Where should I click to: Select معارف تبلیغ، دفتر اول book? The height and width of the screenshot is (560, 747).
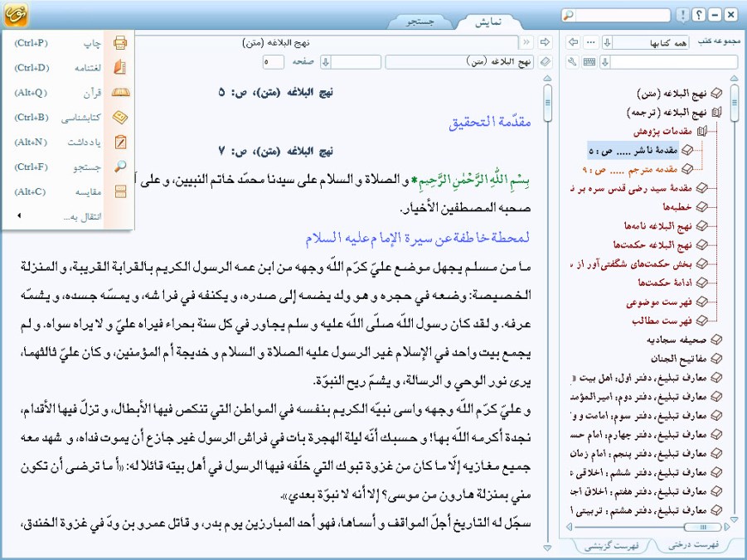[638, 378]
